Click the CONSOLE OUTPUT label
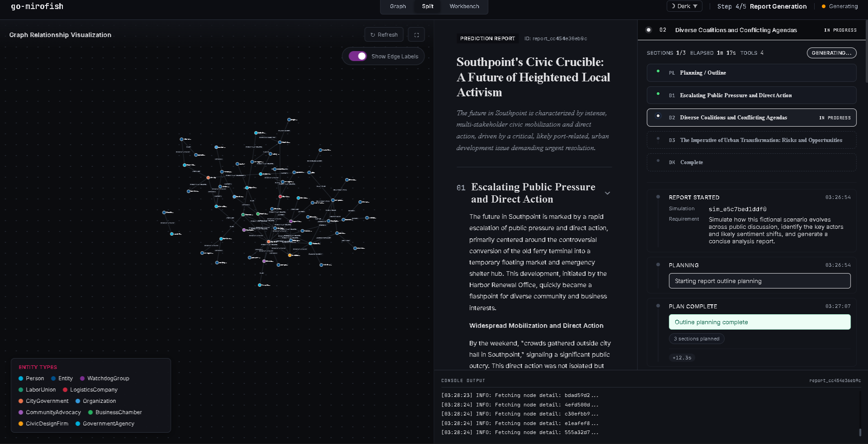The width and height of the screenshot is (868, 444). coord(463,381)
